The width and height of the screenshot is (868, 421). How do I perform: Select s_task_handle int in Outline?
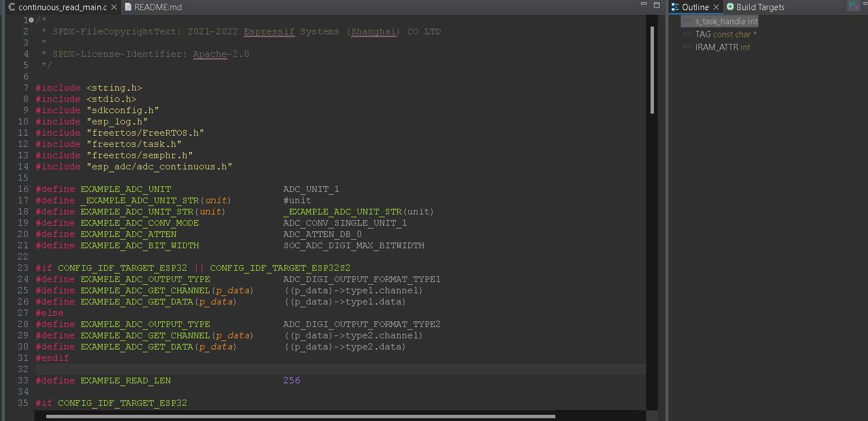pos(719,21)
